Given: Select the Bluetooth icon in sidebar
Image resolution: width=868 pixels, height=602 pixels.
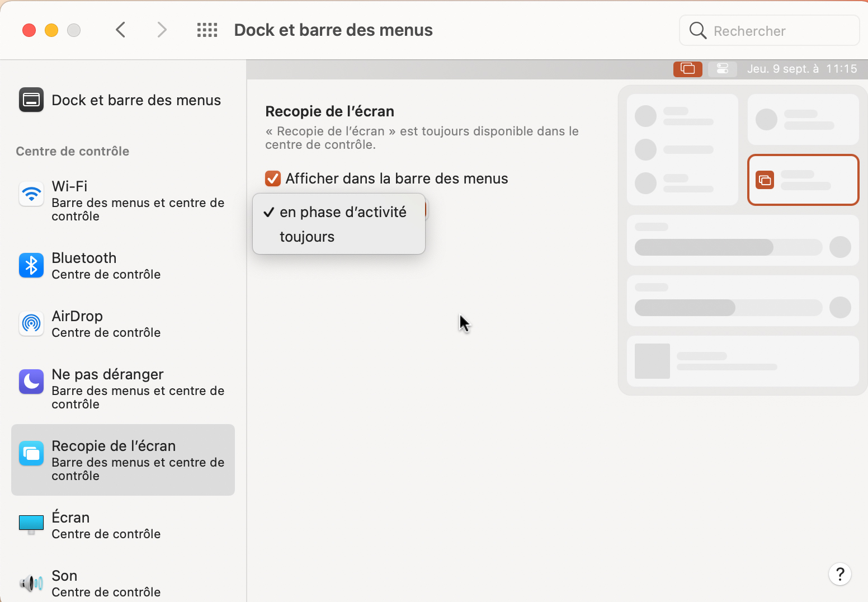Looking at the screenshot, I should (31, 265).
